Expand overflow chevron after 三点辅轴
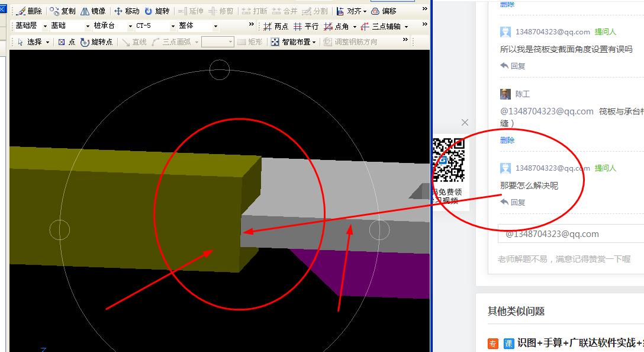This screenshot has height=352, width=644. tap(424, 24)
